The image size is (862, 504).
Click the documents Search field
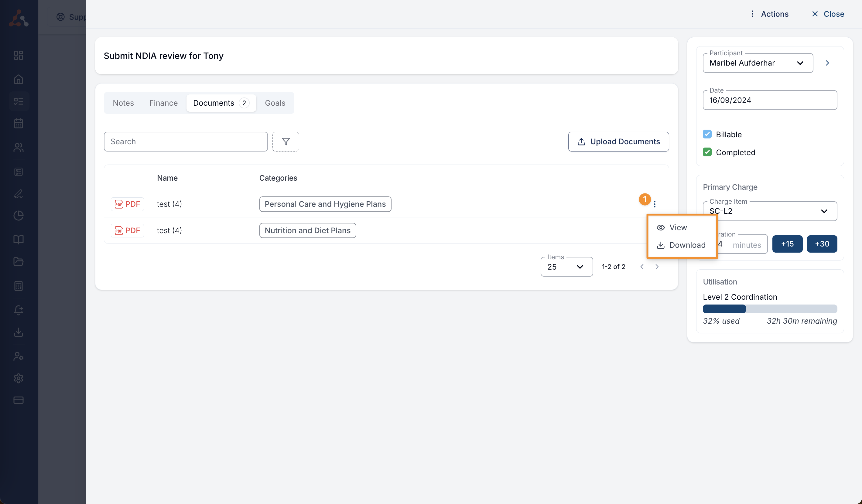click(186, 141)
